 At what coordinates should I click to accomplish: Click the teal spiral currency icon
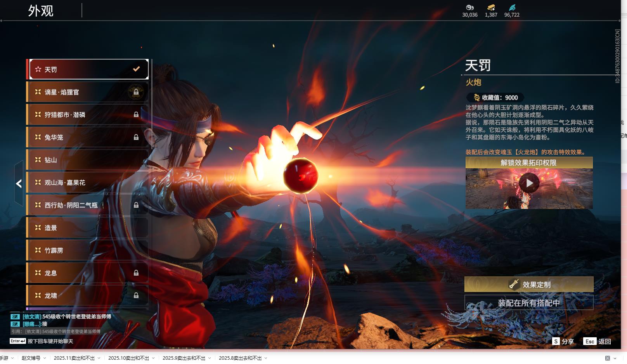[x=512, y=7]
